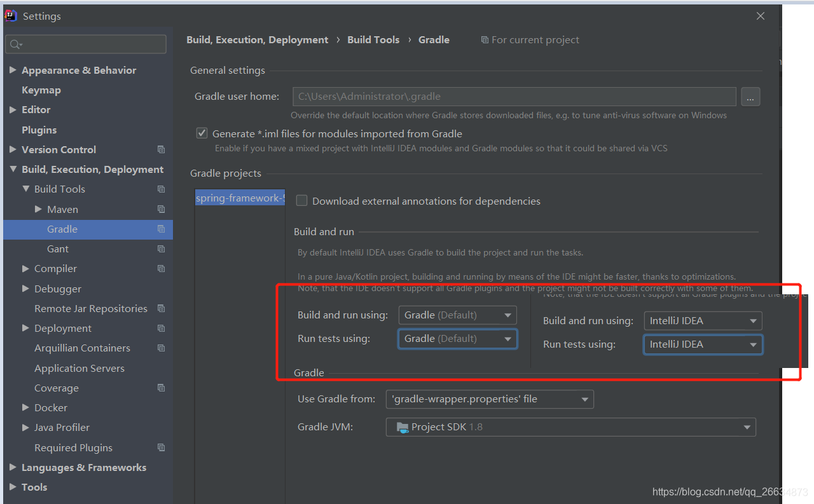Expand the Maven node

(x=38, y=209)
